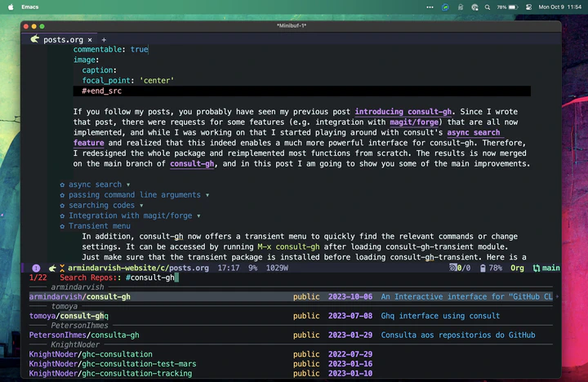
Task: Click the purple circle state icon in modeline
Action: click(x=36, y=268)
